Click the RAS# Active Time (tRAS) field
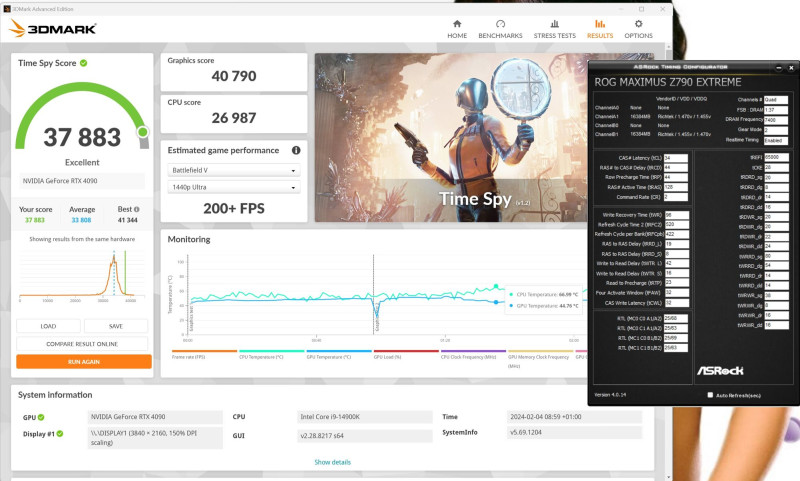Viewport: 800px width, 481px height. [676, 187]
